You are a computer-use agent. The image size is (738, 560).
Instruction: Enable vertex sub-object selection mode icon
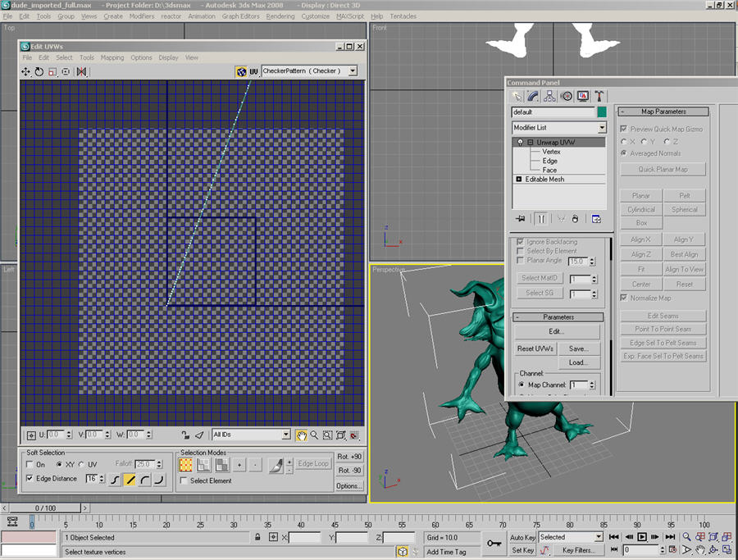click(x=186, y=465)
